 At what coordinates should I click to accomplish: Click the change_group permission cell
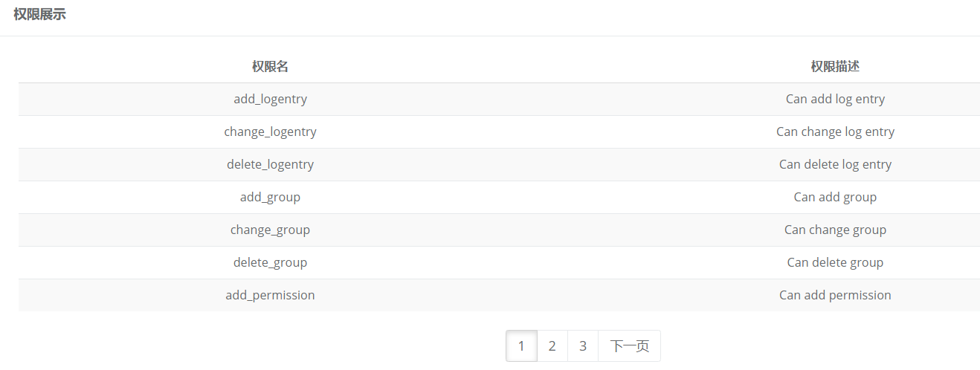click(270, 230)
